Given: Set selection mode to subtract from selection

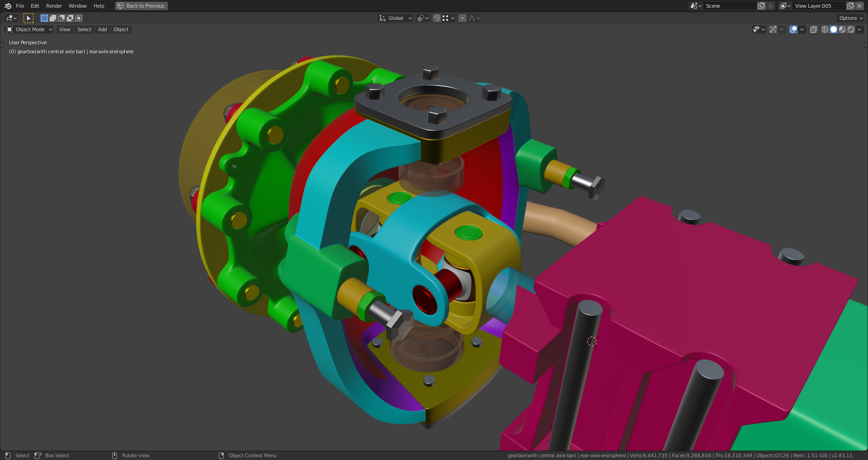Looking at the screenshot, I should [61, 18].
